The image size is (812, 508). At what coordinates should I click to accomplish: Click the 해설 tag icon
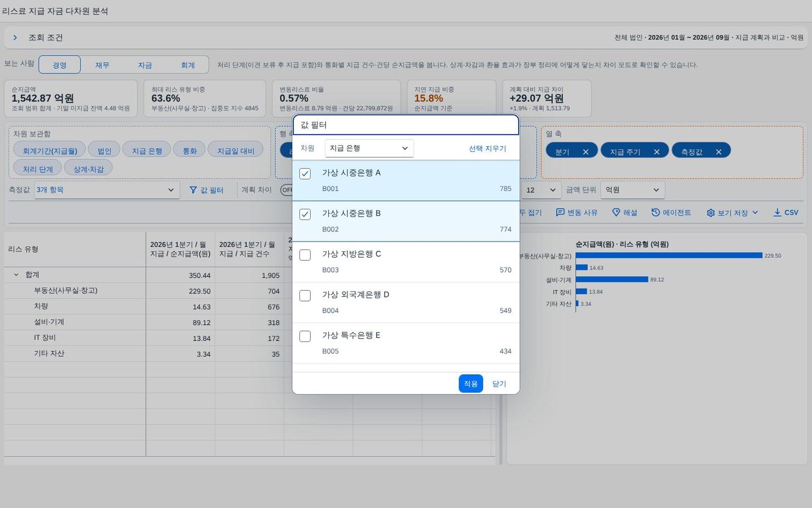click(x=616, y=212)
